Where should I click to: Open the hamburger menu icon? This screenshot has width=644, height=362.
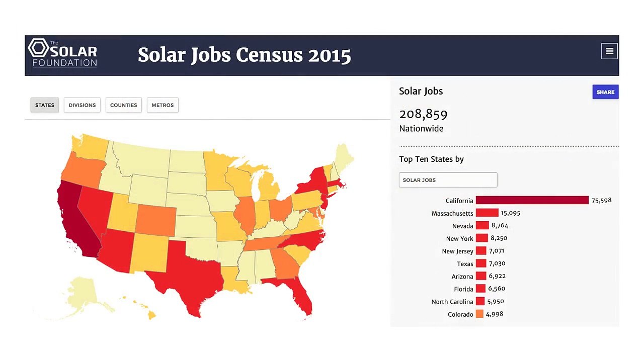609,51
